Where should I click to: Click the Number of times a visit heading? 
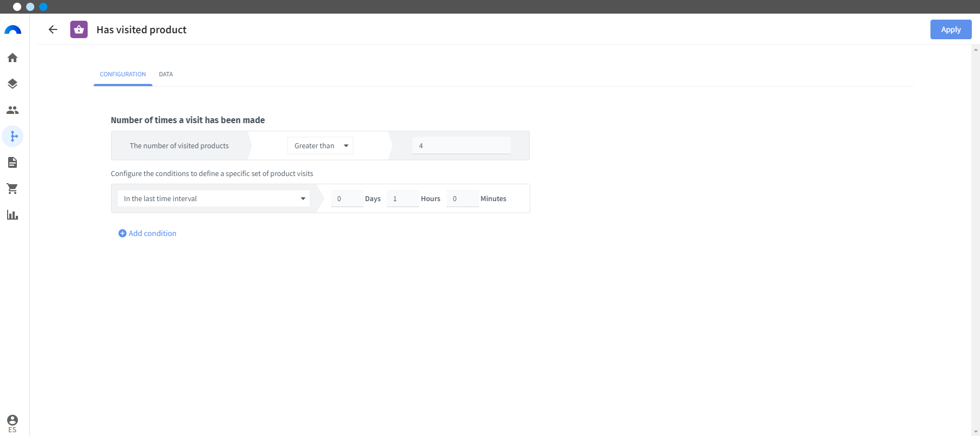coord(188,120)
